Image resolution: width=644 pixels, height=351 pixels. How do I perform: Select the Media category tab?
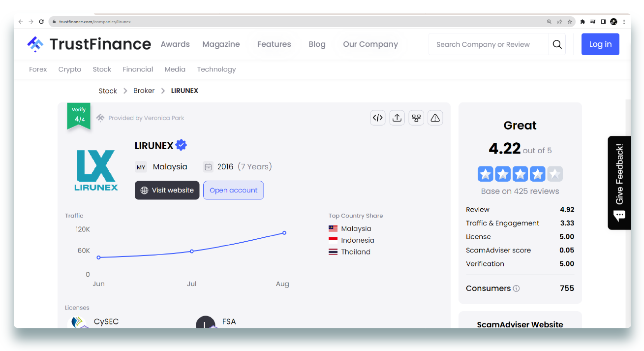pyautogui.click(x=175, y=69)
